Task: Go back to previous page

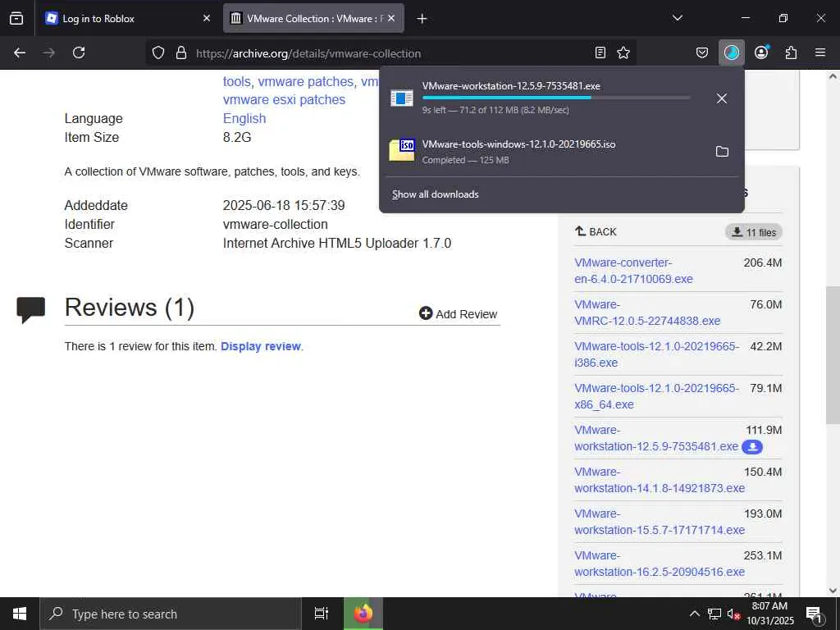Action: 20,52
